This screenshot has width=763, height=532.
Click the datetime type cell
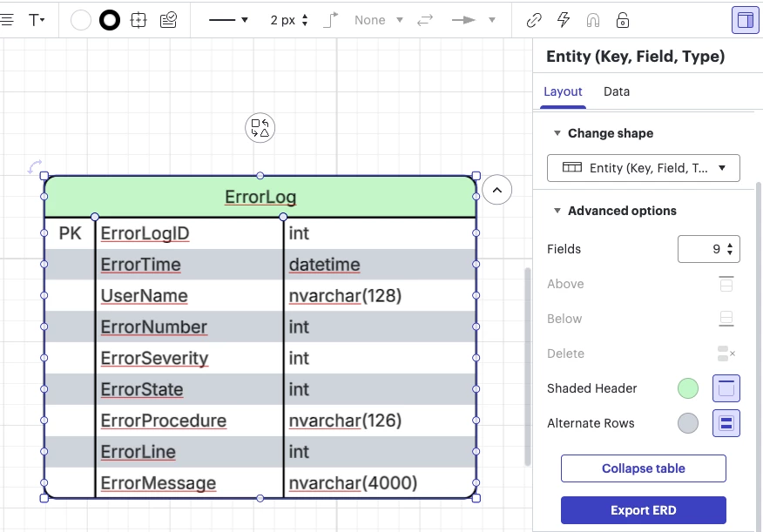[x=380, y=264]
